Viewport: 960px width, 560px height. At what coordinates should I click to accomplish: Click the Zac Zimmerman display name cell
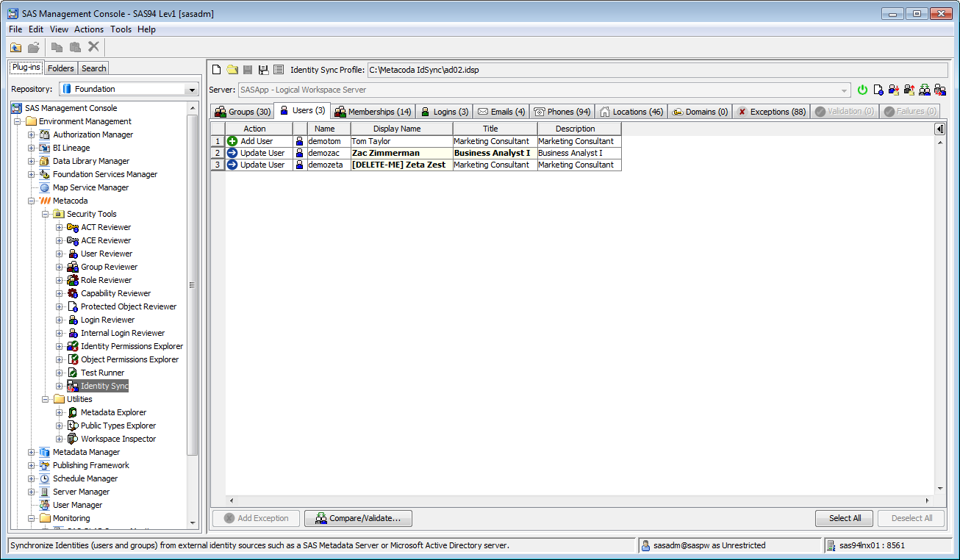coord(402,153)
